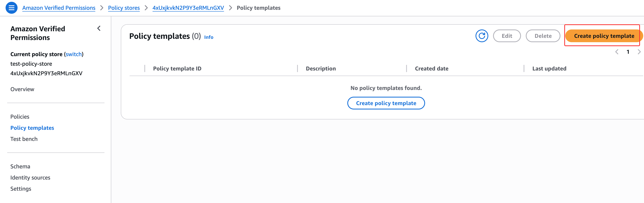Open Test bench in sidebar
This screenshot has height=203, width=644.
click(24, 139)
